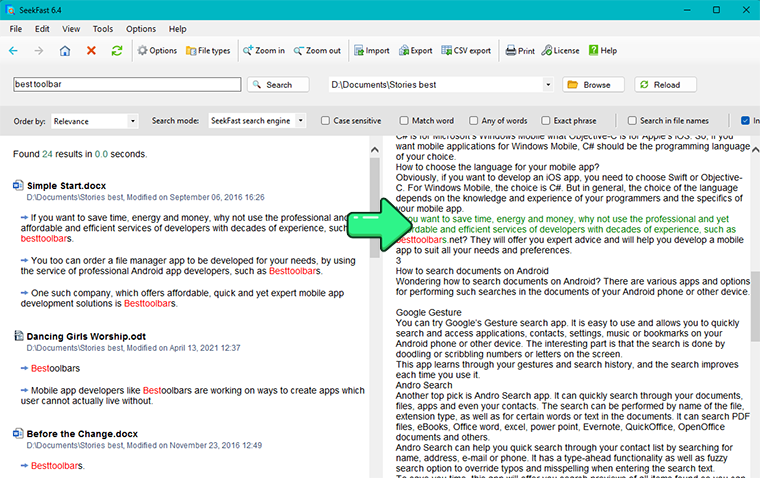Open the Home screen icon

(x=65, y=50)
